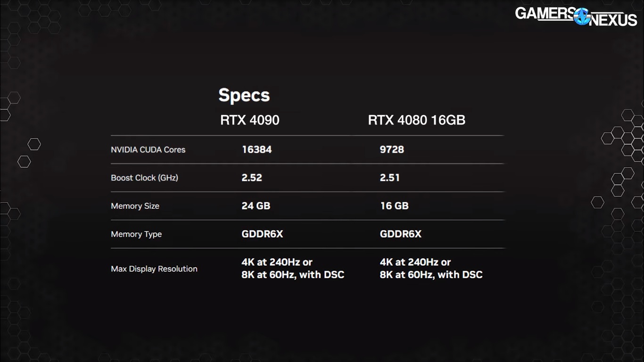The width and height of the screenshot is (644, 362).
Task: Click the 16384 CUDA cores value
Action: pos(256,149)
